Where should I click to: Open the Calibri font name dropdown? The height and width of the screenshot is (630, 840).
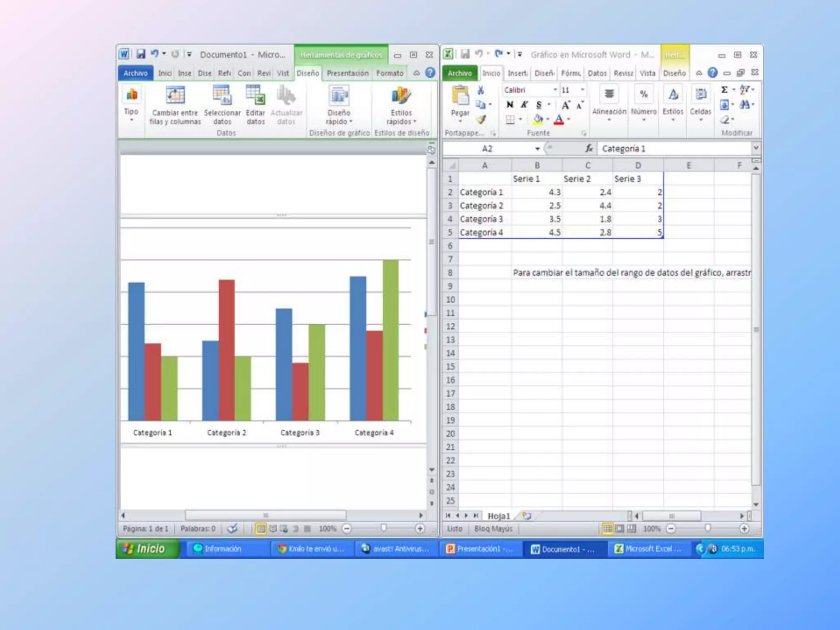point(555,90)
